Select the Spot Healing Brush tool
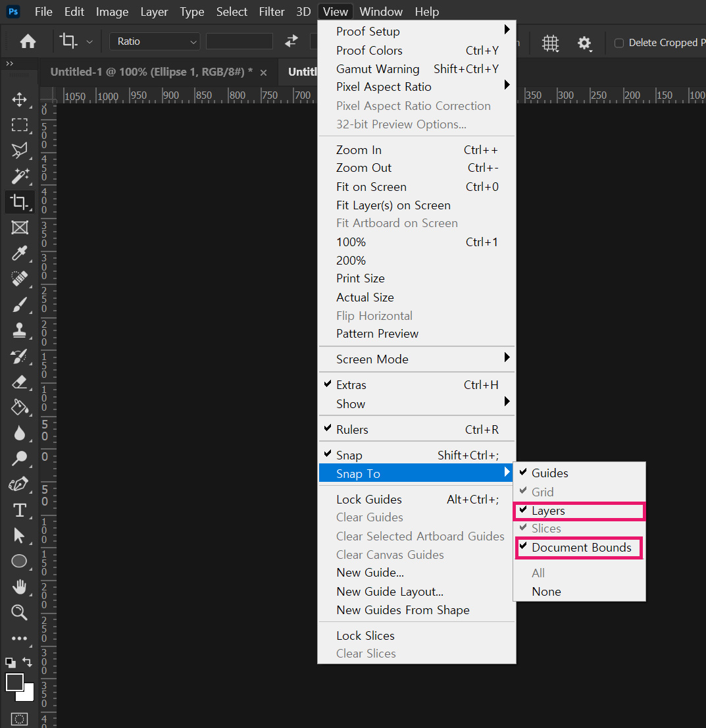The width and height of the screenshot is (706, 728). click(19, 278)
